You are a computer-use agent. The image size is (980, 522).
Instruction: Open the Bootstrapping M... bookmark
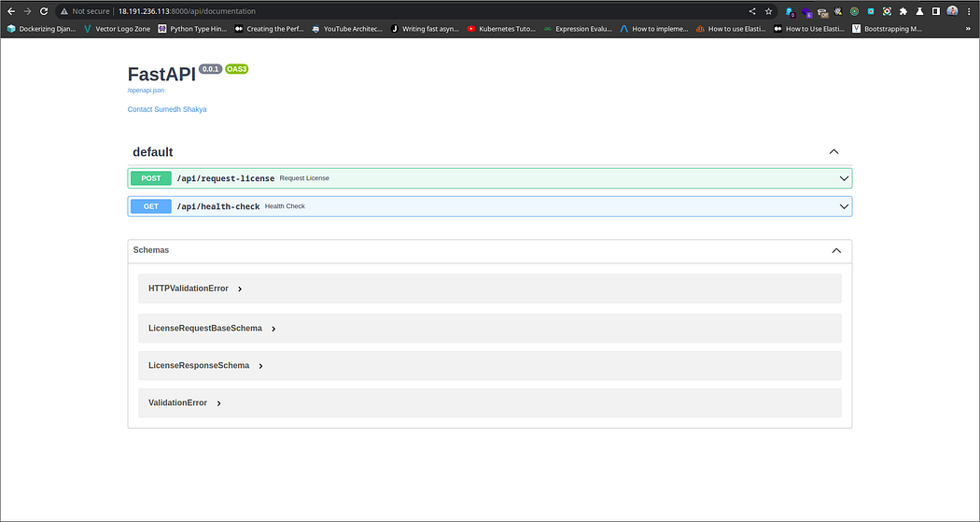click(x=888, y=29)
